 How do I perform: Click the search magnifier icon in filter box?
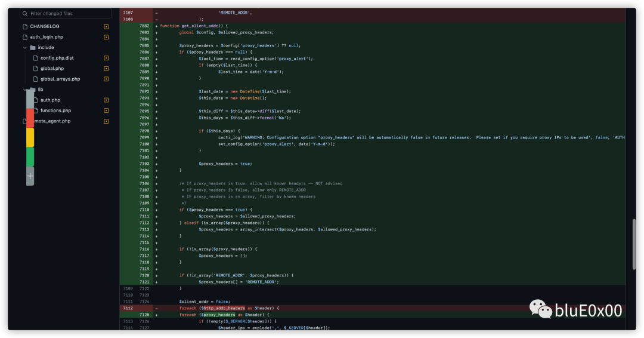[25, 14]
